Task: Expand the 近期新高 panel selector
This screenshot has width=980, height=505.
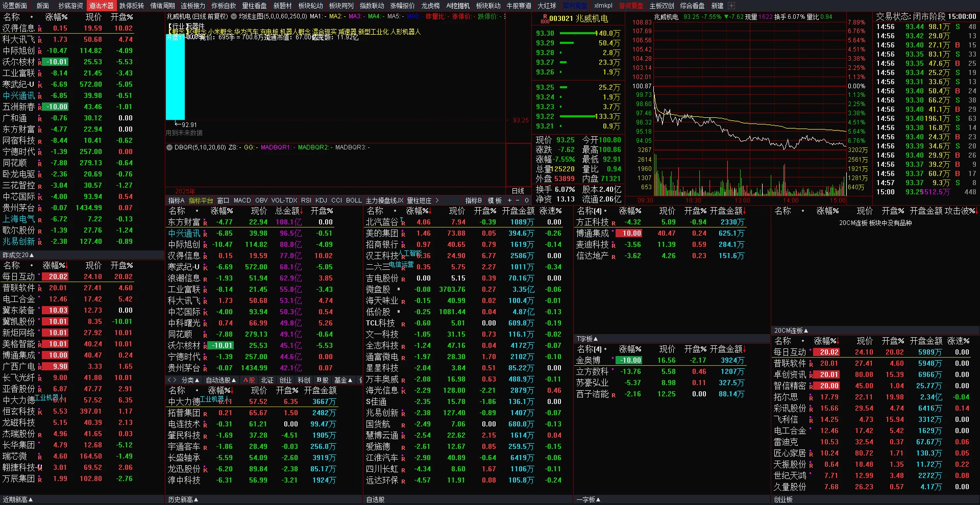Action: pyautogui.click(x=18, y=500)
